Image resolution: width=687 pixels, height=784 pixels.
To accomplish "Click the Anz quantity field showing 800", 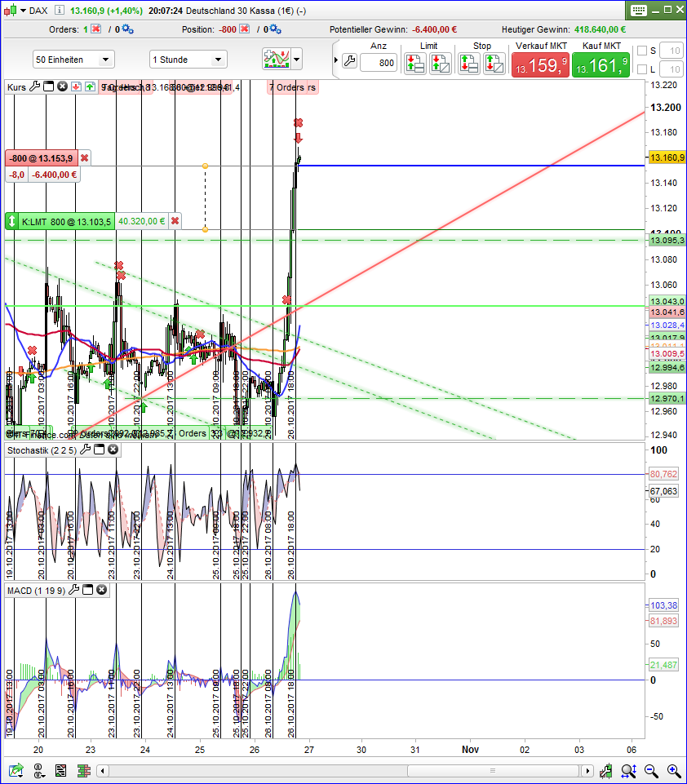I will point(379,63).
